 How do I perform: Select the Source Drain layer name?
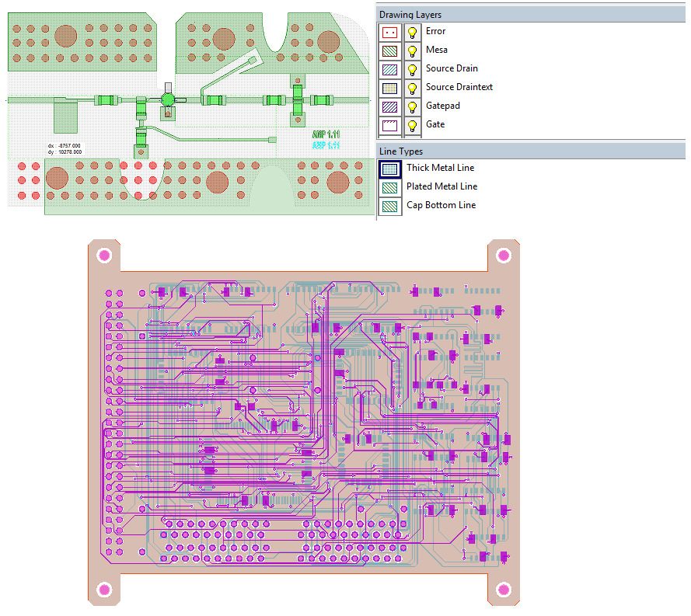click(x=452, y=68)
